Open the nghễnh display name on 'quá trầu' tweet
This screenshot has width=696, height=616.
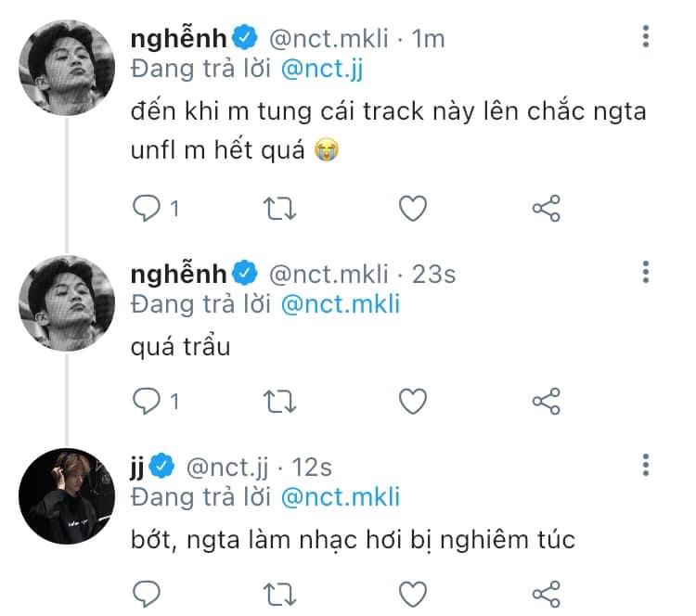click(180, 274)
